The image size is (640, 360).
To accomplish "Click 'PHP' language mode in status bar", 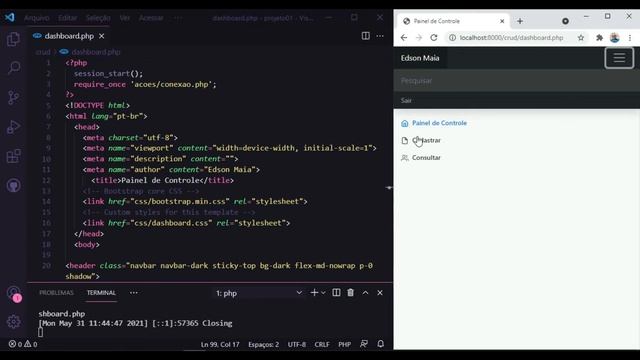I will 344,344.
